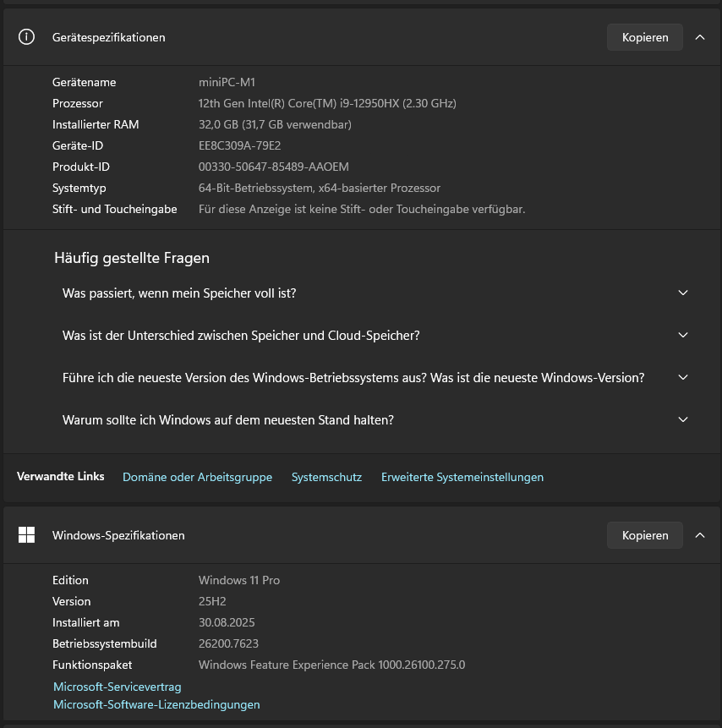This screenshot has width=722, height=728.
Task: Click the Produkt-ID value 00330-50647-85489-AAOEM
Action: 273,167
